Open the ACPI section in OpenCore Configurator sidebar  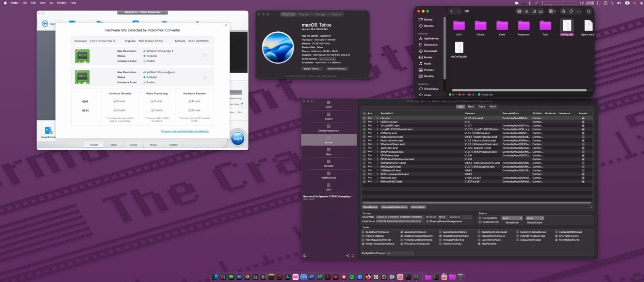(328, 104)
